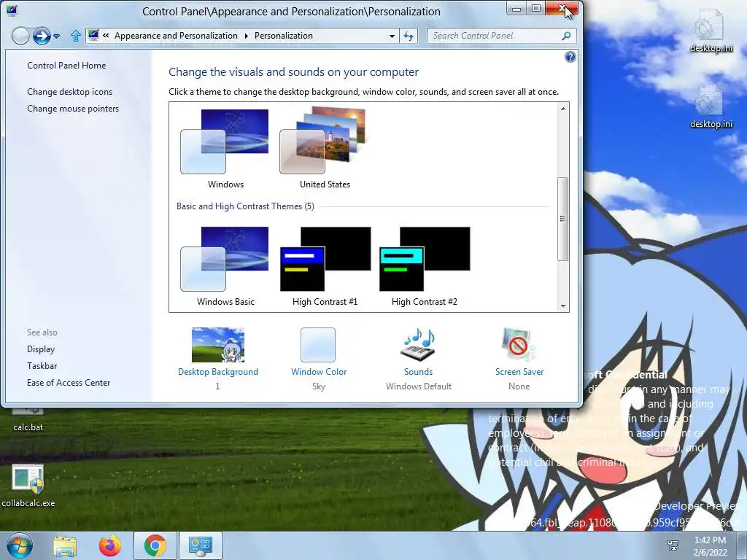Screen dimensions: 747x560
Task: Click the Refresh address bar button
Action: (409, 36)
